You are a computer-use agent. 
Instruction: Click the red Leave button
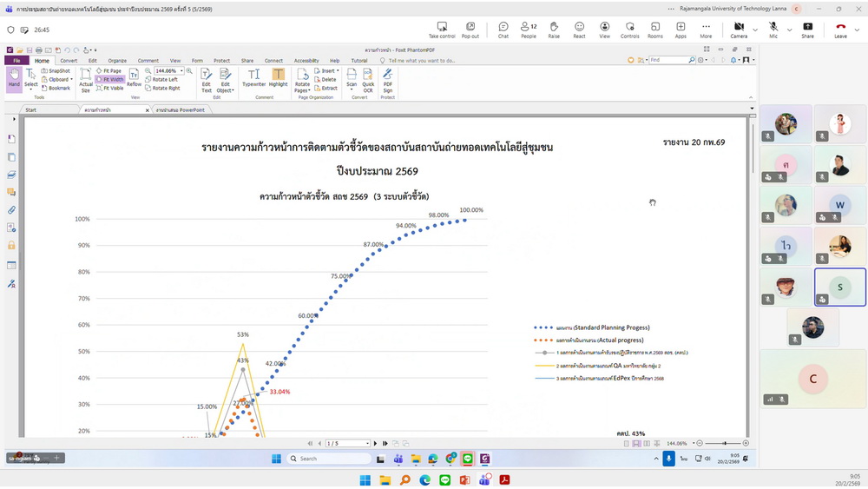point(839,30)
